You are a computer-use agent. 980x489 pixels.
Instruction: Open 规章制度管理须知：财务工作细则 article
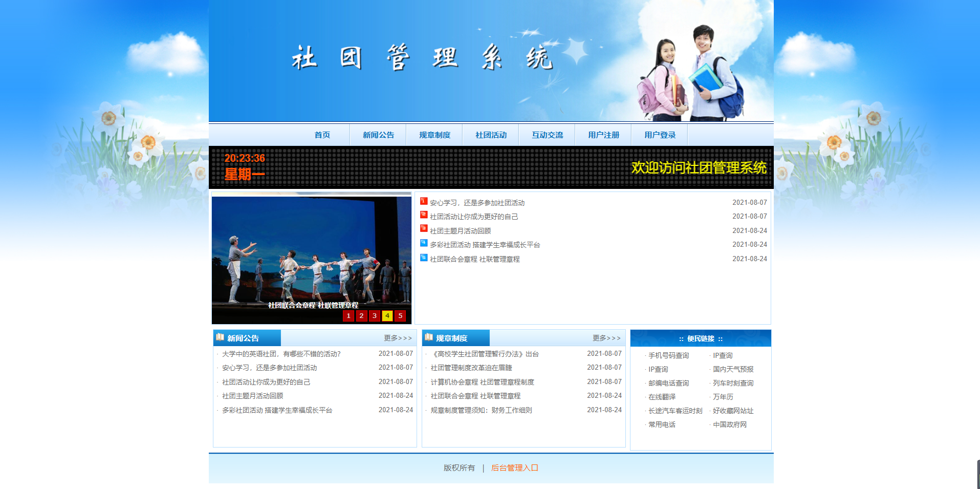(481, 410)
